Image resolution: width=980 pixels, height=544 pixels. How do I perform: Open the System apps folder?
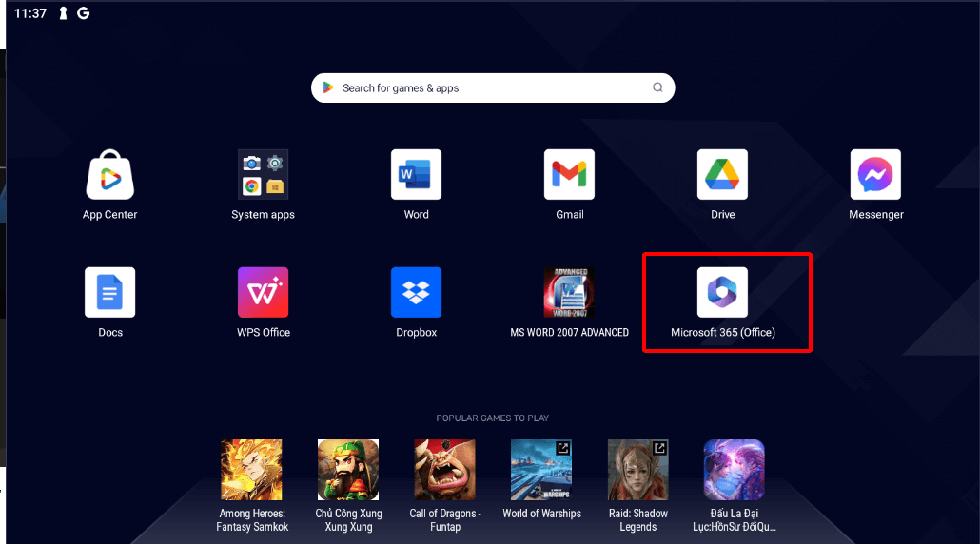click(263, 175)
